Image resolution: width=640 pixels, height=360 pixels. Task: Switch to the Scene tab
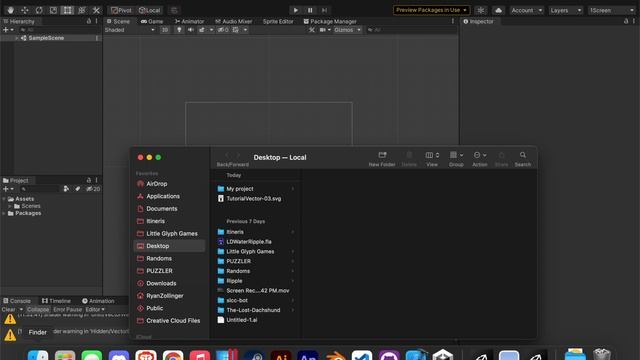(118, 21)
